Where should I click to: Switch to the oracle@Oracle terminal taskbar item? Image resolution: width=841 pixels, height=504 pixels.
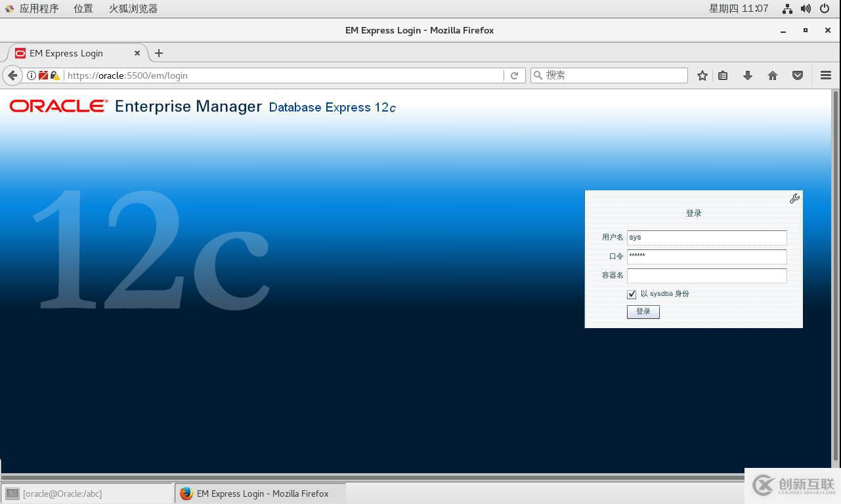(87, 493)
